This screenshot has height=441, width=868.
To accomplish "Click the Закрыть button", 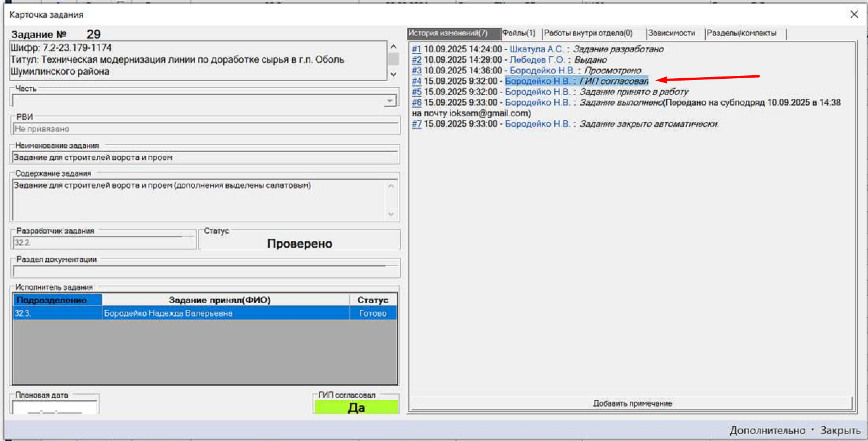I will pyautogui.click(x=840, y=430).
